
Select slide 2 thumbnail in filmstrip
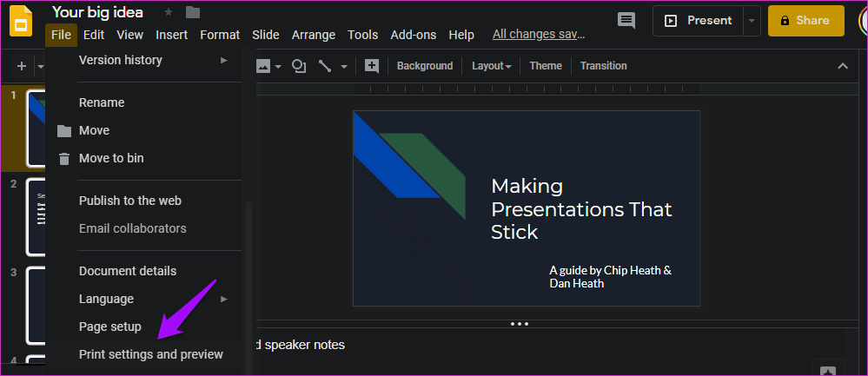(36, 216)
